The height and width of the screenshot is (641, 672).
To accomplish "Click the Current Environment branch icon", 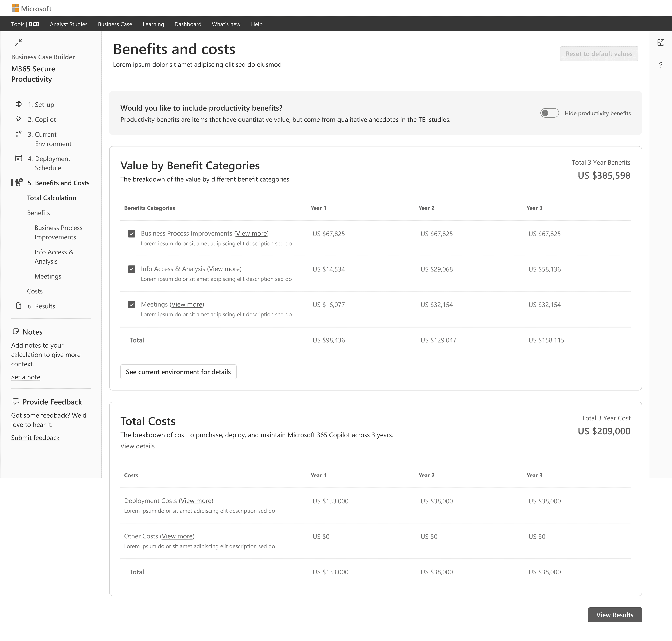I will [19, 134].
